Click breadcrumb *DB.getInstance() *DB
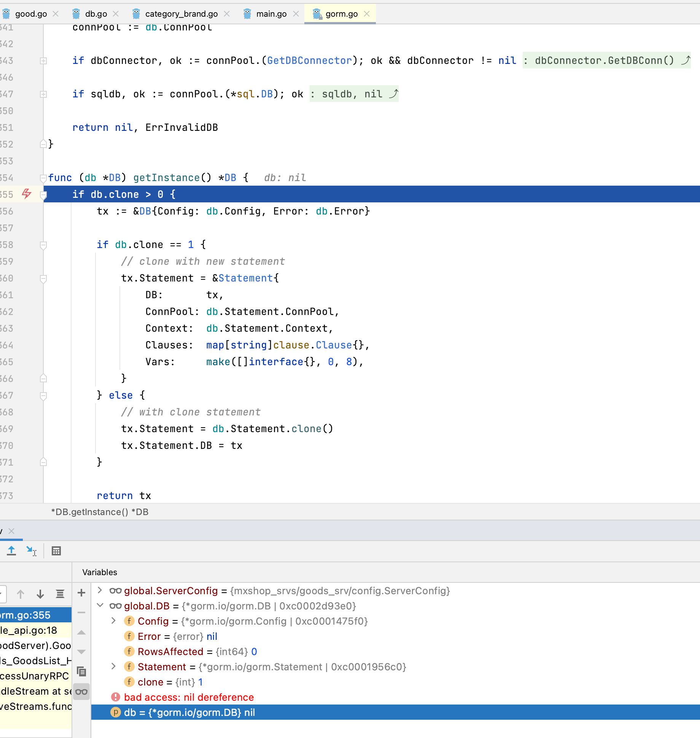700x738 pixels. click(100, 512)
